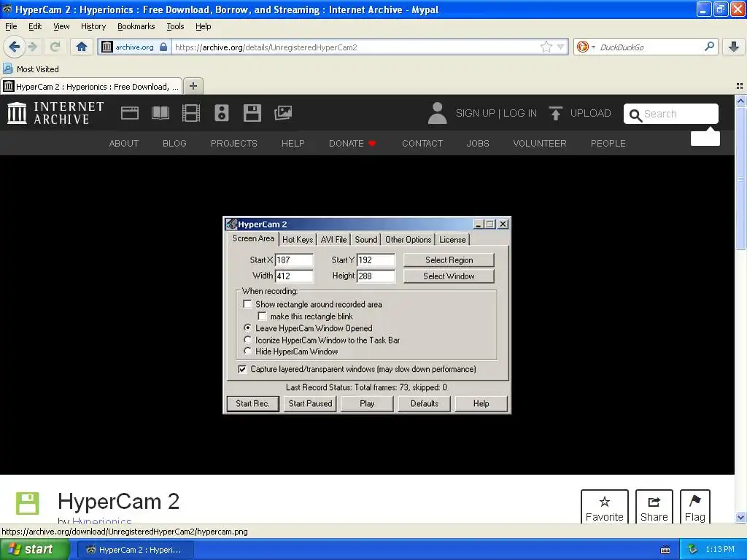
Task: Click the user avatar icon
Action: point(437,113)
